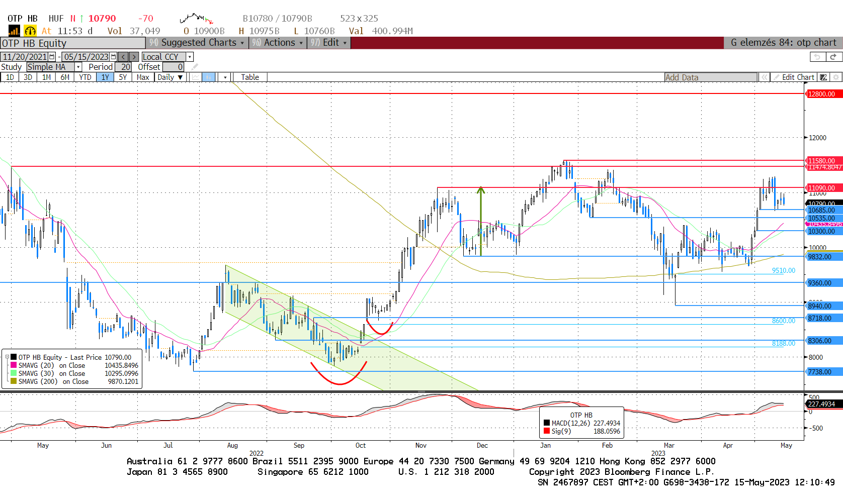Click the undo arrow icon
This screenshot has height=504, width=843.
tap(817, 57)
